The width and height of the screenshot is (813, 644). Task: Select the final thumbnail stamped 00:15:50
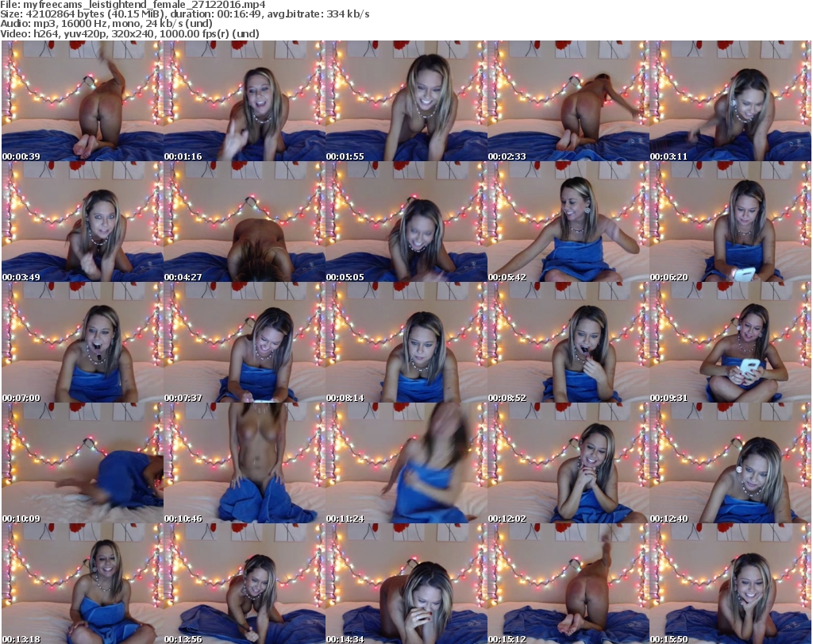pos(730,584)
